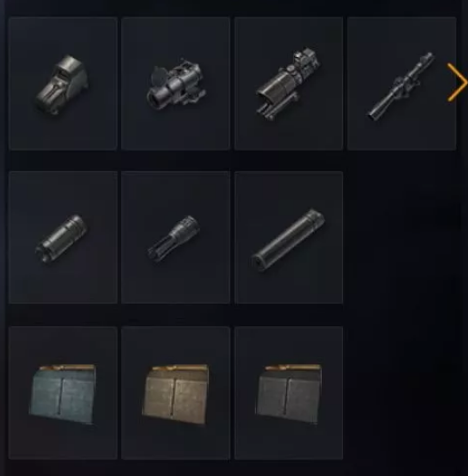Select the holographic sight attachment
468x476 pixels.
(62, 84)
